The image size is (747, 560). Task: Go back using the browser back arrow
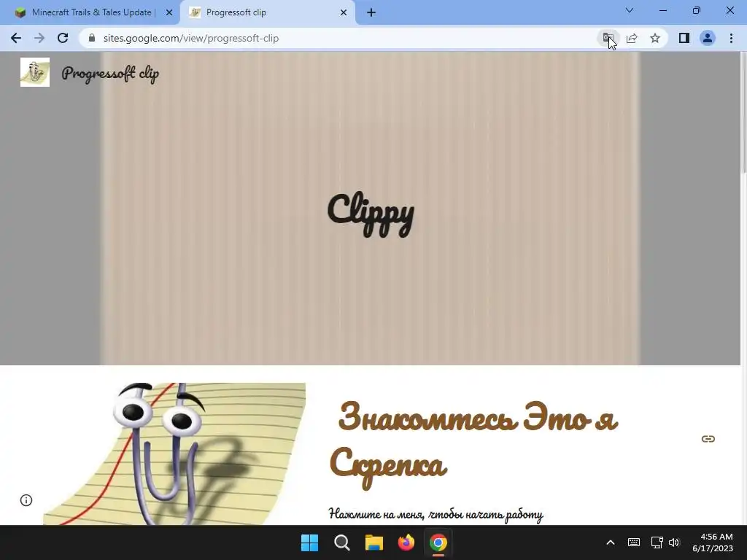[16, 38]
